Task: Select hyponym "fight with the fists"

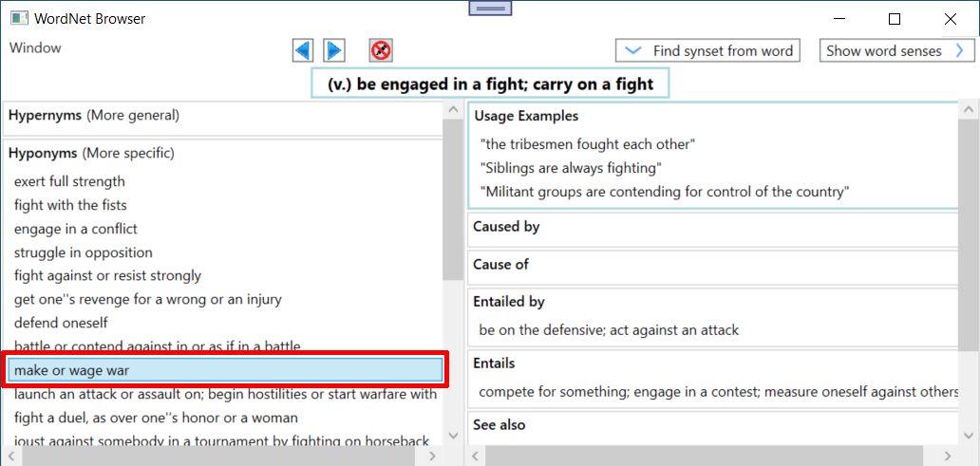Action: tap(70, 205)
